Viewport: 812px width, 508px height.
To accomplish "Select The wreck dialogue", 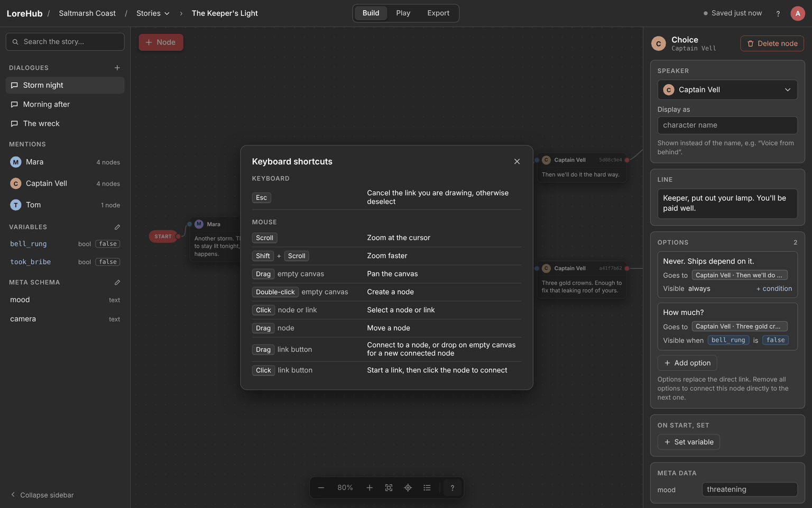I will [x=65, y=123].
